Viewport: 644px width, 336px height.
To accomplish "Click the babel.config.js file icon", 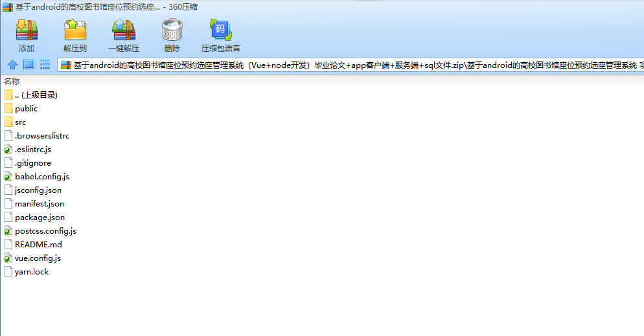I will point(8,176).
